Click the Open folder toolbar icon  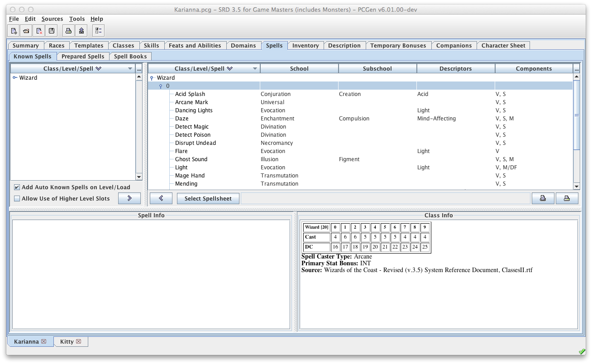tap(27, 31)
